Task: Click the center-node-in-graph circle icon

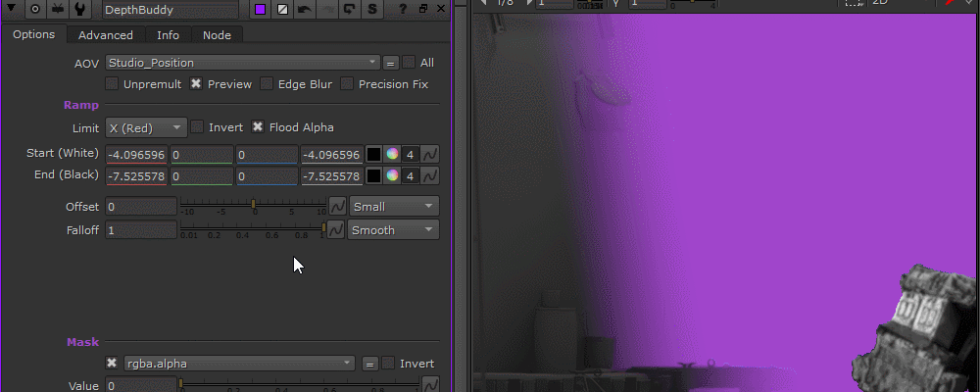Action: (x=35, y=9)
